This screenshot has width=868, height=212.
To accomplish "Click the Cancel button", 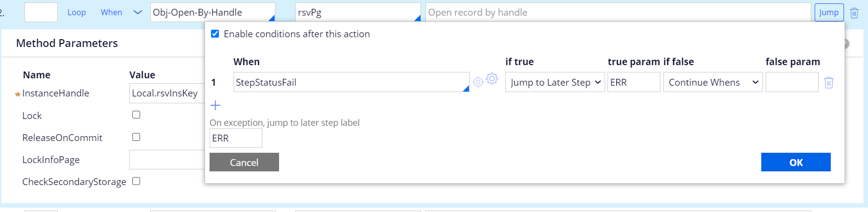I will click(x=244, y=163).
